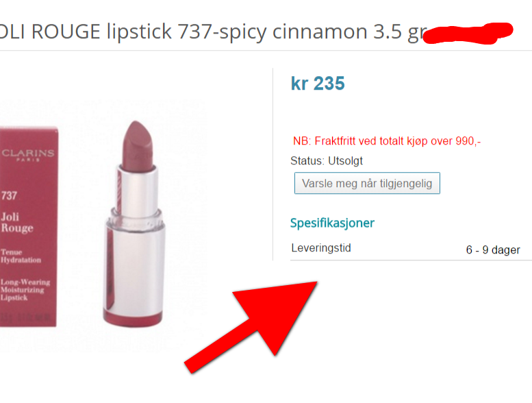Click the Leveringstid specification label
This screenshot has height=403, width=532.
coord(321,248)
